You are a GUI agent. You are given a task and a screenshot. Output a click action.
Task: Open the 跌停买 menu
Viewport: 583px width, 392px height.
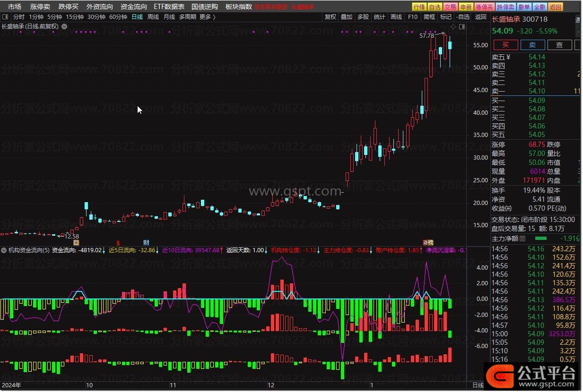point(69,7)
